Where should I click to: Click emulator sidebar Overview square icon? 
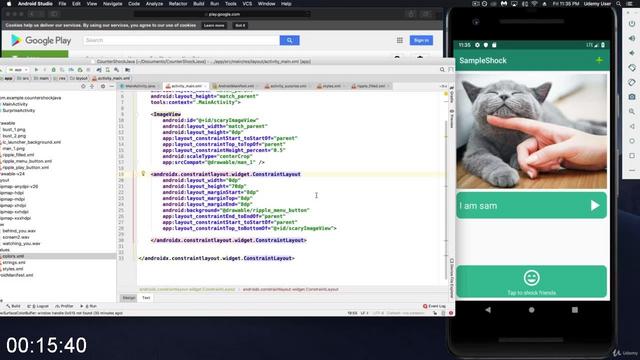(631, 156)
